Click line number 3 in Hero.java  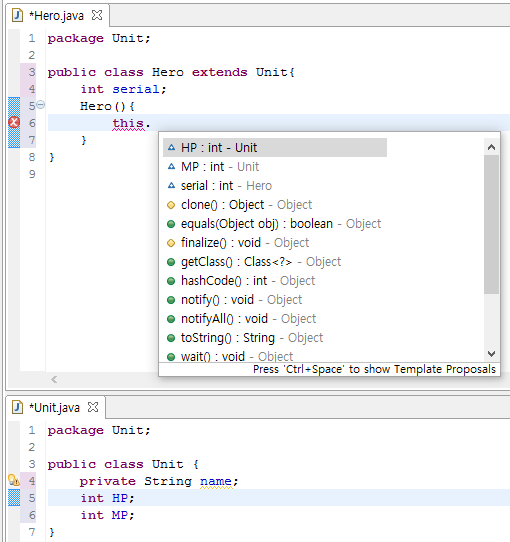32,72
